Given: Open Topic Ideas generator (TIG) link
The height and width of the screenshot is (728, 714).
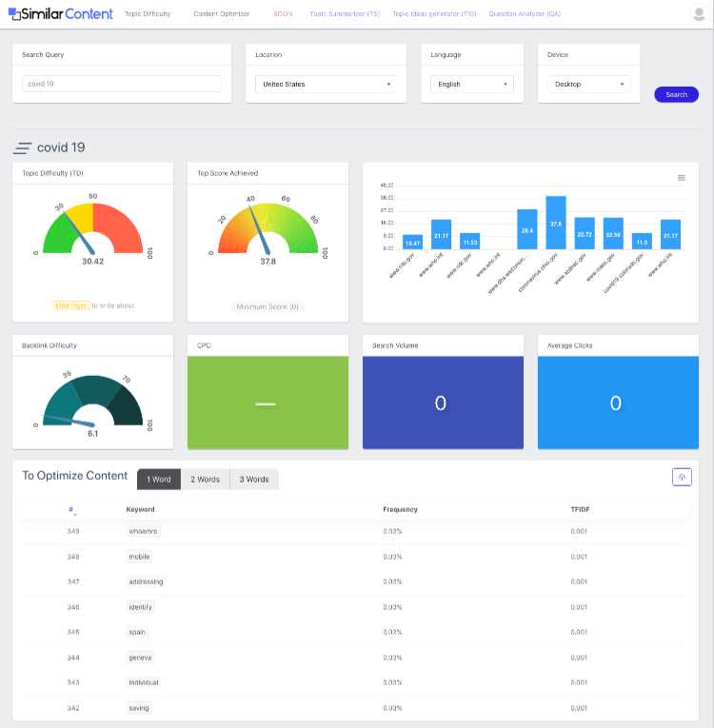Looking at the screenshot, I should [434, 14].
